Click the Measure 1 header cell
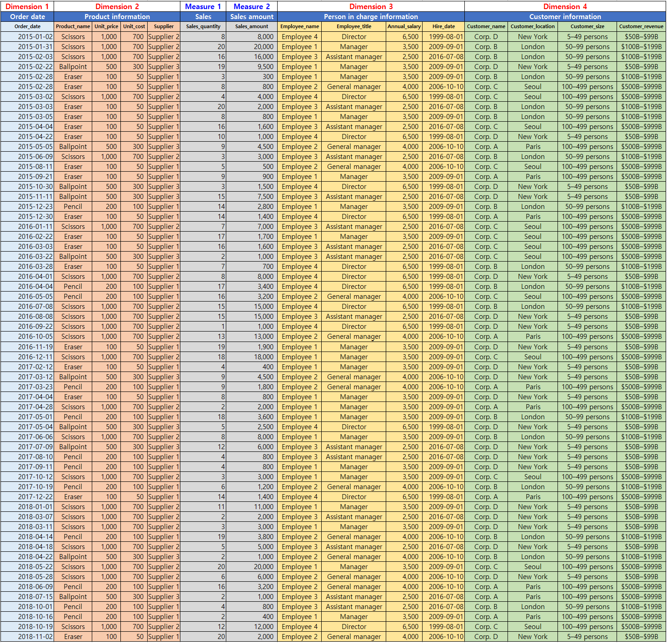667x644 pixels. [203, 6]
